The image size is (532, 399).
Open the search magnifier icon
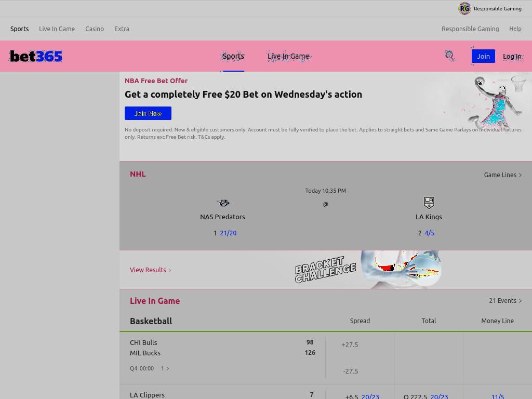pos(449,55)
